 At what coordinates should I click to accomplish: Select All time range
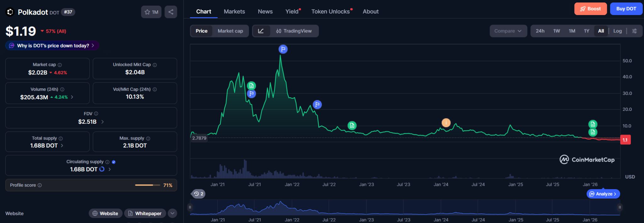[x=601, y=31]
